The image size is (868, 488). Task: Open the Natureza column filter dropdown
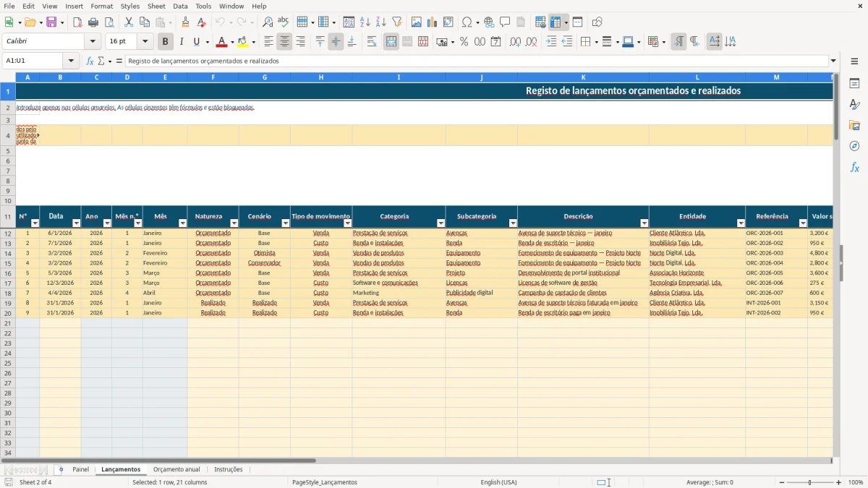tap(234, 223)
